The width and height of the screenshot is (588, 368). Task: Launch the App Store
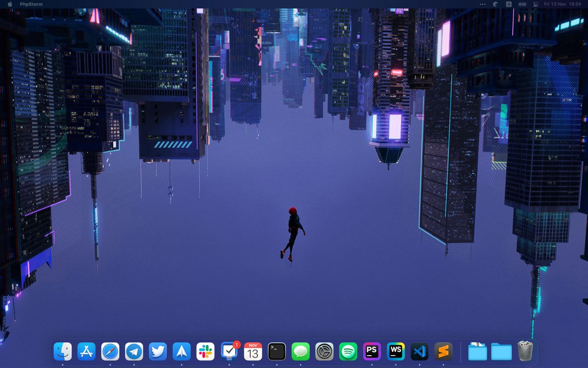pos(86,352)
